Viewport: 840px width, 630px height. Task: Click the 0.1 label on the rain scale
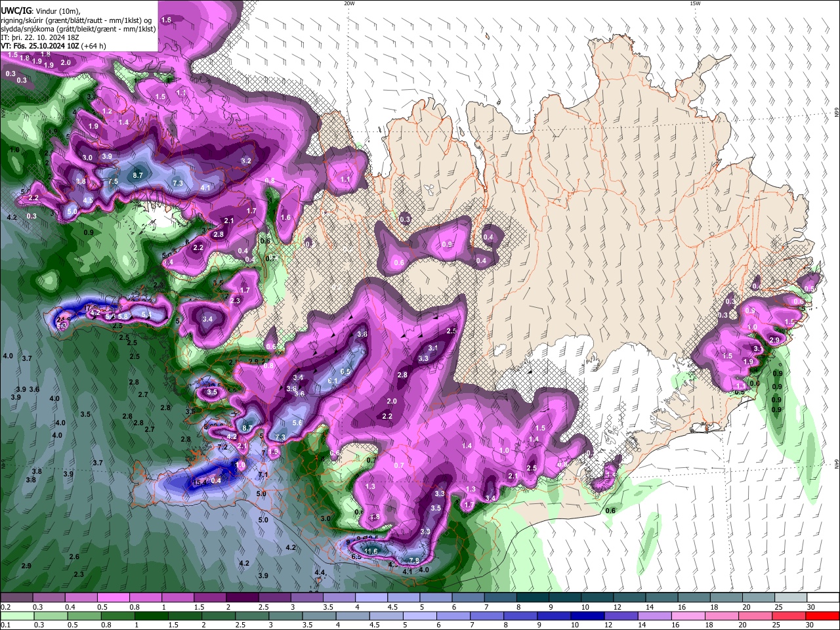[x=5, y=625]
